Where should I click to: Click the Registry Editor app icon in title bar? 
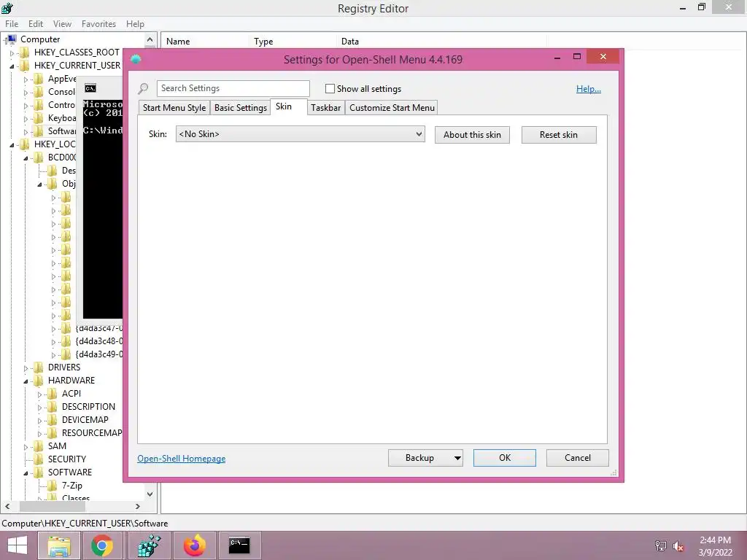tap(7, 7)
